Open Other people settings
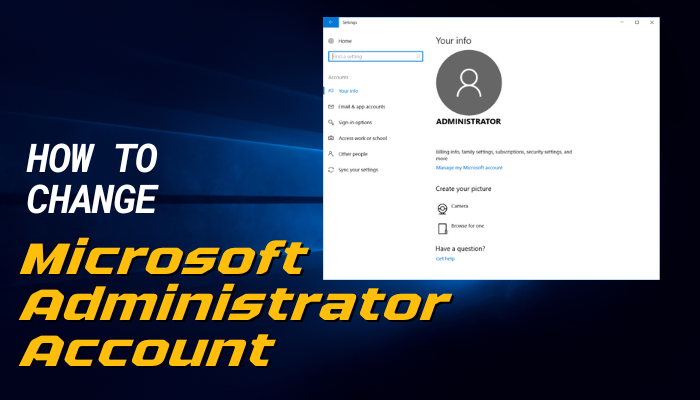This screenshot has height=400, width=700. coord(353,154)
